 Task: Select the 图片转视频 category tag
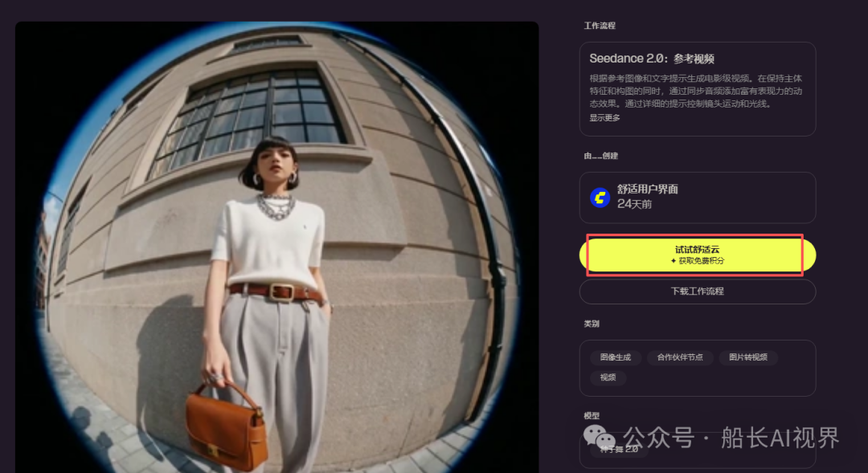tap(748, 357)
